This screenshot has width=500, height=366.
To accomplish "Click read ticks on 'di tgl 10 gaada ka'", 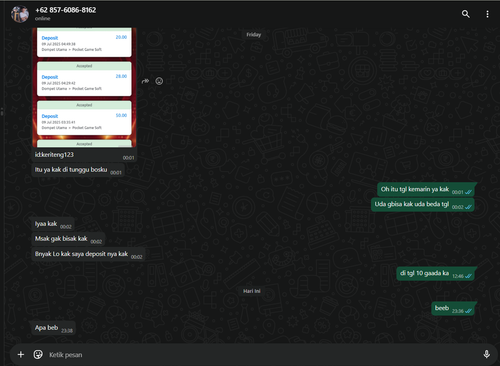I will pyautogui.click(x=468, y=276).
